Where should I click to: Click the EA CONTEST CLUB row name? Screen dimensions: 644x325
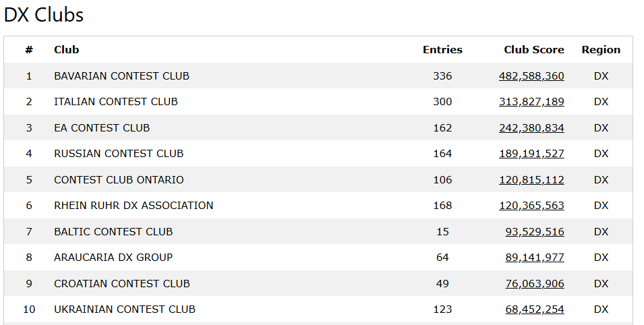tap(102, 128)
